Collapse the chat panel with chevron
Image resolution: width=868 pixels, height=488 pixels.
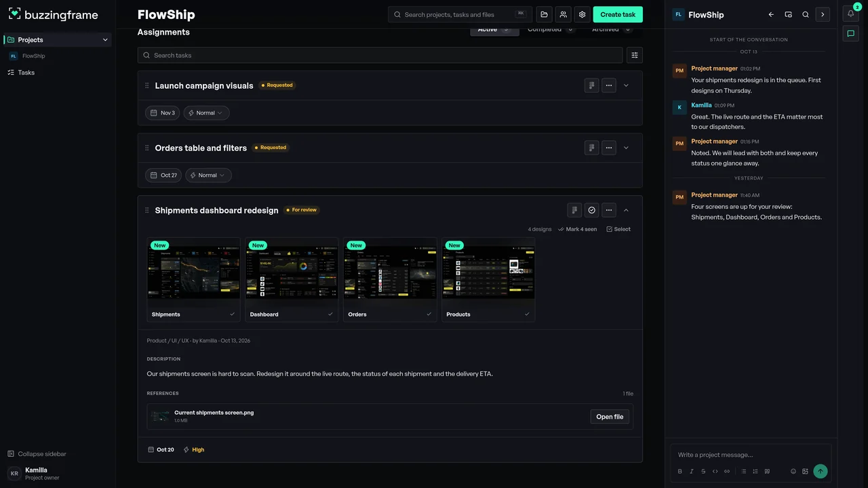pos(823,14)
